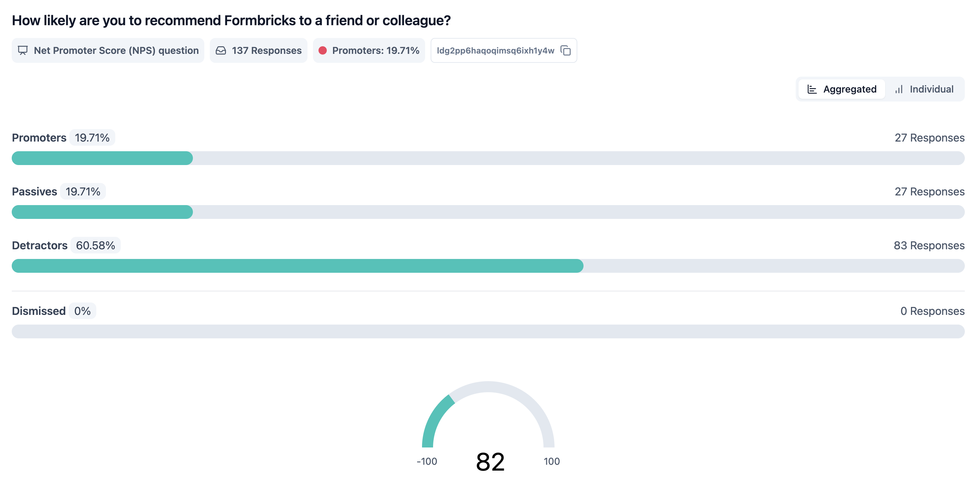Click the Detractors progress bar
Image resolution: width=980 pixels, height=482 pixels.
pyautogui.click(x=488, y=266)
